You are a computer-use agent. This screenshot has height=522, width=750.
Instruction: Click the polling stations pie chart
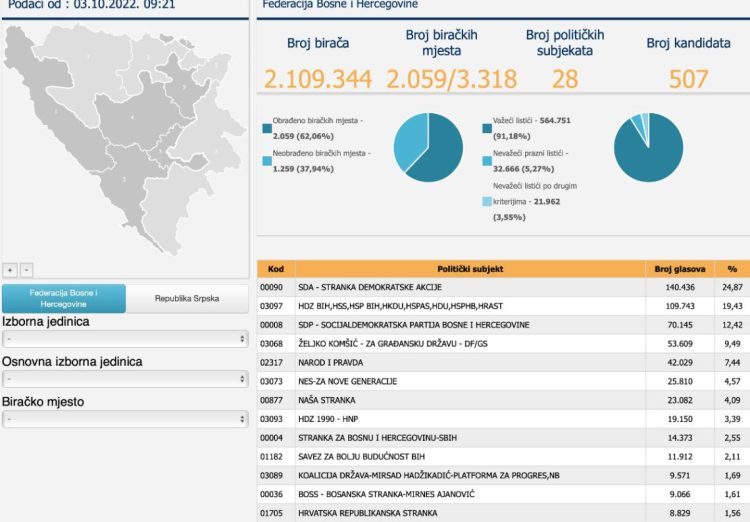tap(428, 147)
